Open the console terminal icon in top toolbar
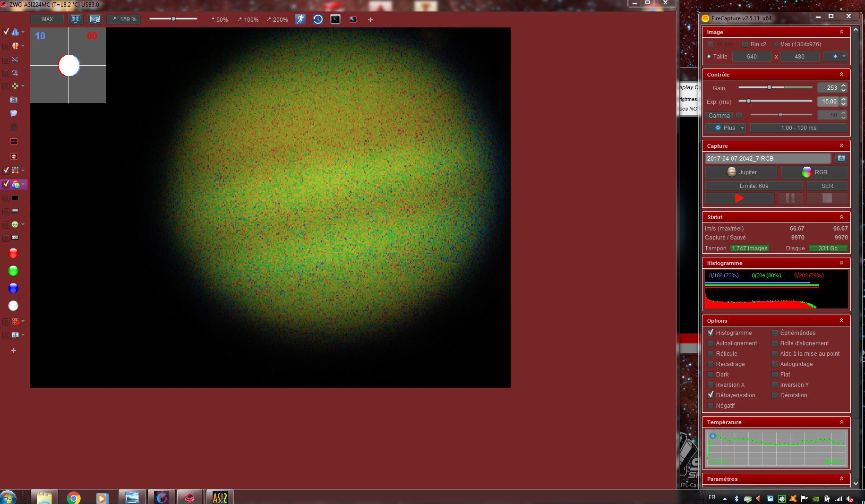This screenshot has height=504, width=865. click(335, 19)
